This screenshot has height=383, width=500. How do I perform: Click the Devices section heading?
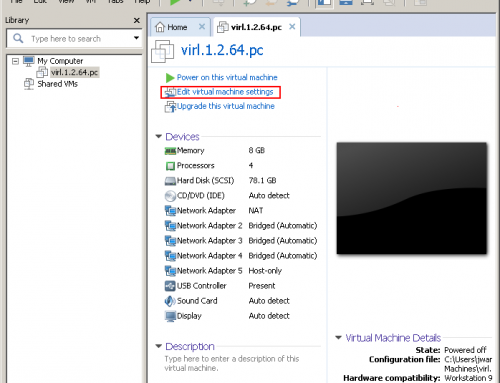pos(182,137)
